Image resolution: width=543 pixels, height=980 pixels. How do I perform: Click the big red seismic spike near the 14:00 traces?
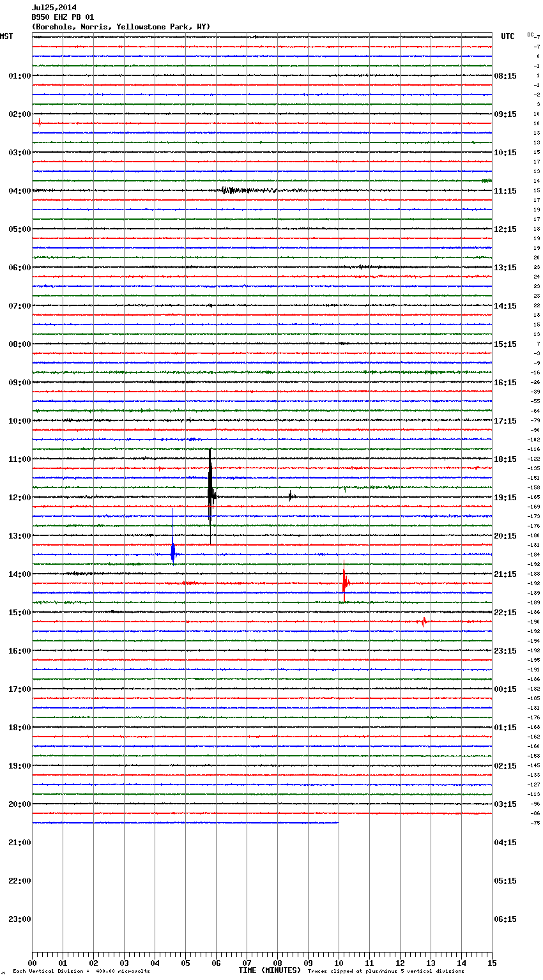click(344, 582)
